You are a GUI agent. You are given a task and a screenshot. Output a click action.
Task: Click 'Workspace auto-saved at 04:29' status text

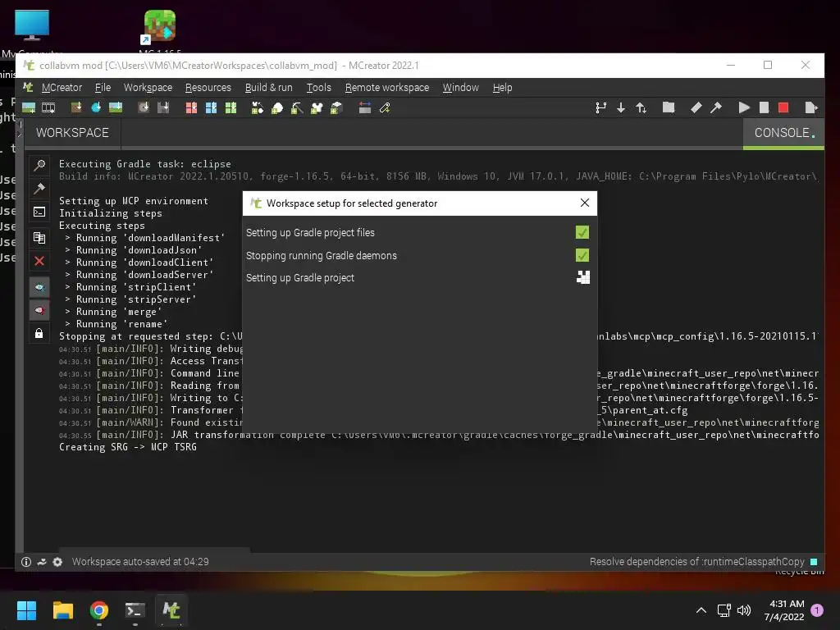140,561
